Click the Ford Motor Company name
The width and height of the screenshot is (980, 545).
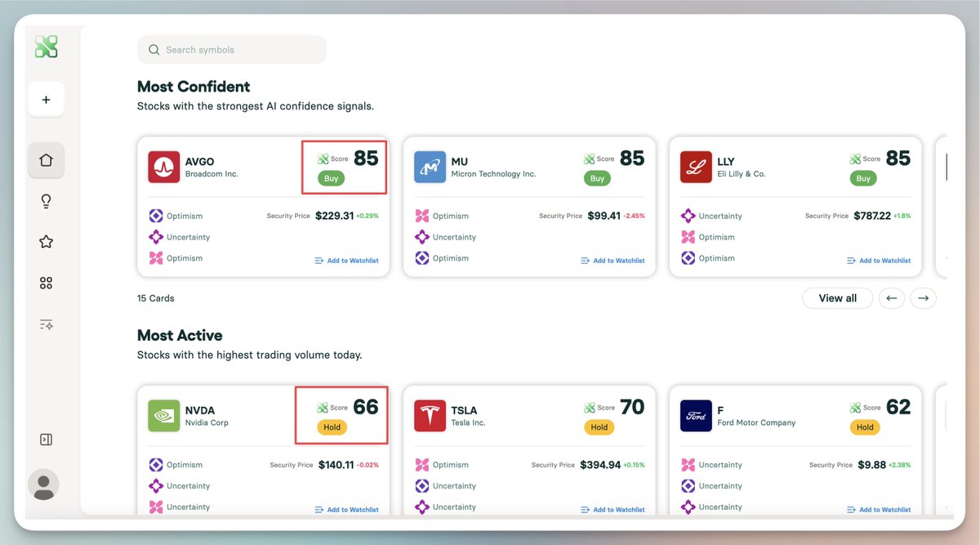[x=756, y=423]
